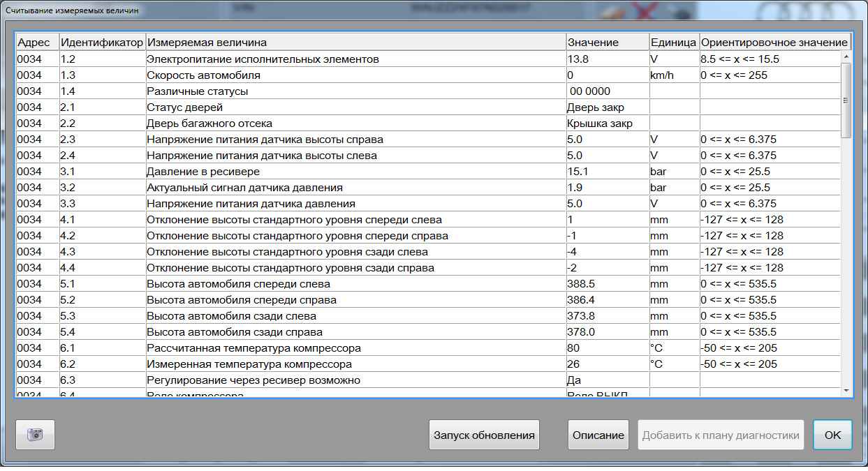Click the value 13.8 cell
Viewport: 868px width, 471px height.
click(x=608, y=59)
